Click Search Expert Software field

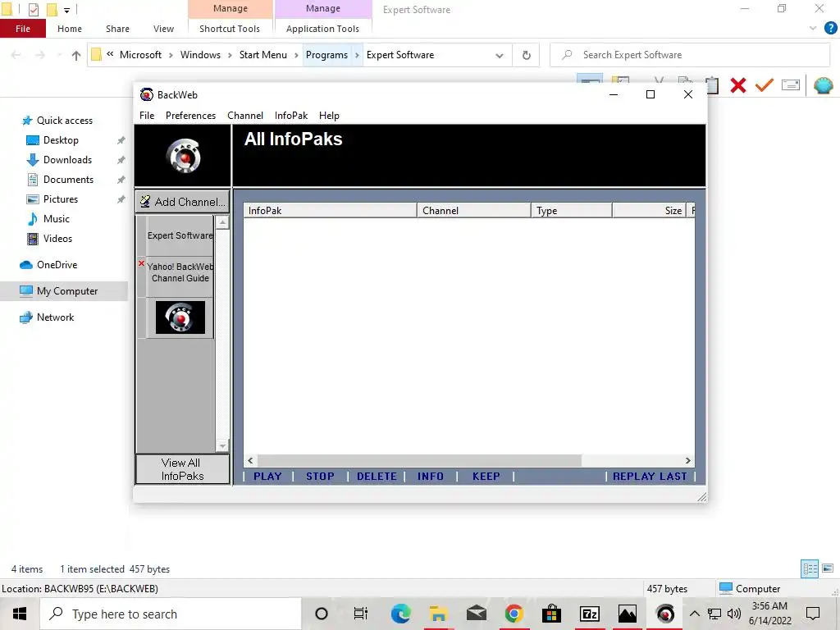[690, 55]
